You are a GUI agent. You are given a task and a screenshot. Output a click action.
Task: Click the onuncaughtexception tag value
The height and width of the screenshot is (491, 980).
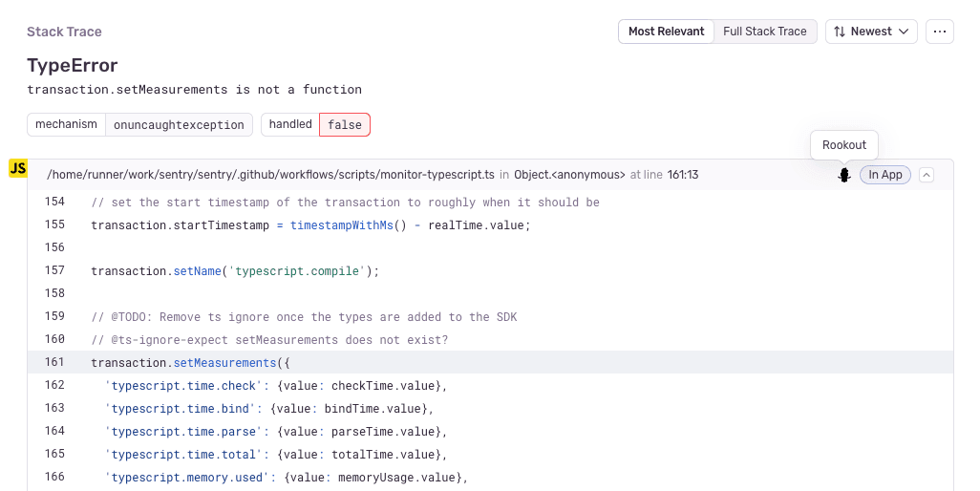pyautogui.click(x=180, y=124)
